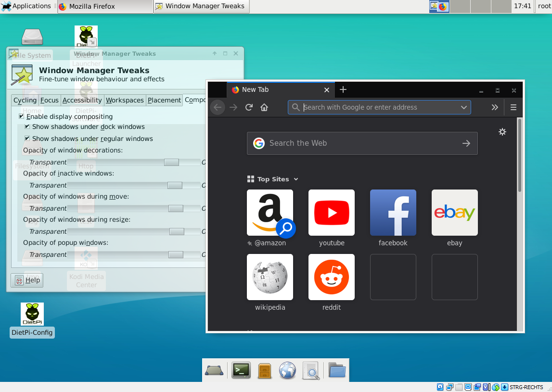
Task: Click the Search the Web field
Action: pyautogui.click(x=362, y=143)
